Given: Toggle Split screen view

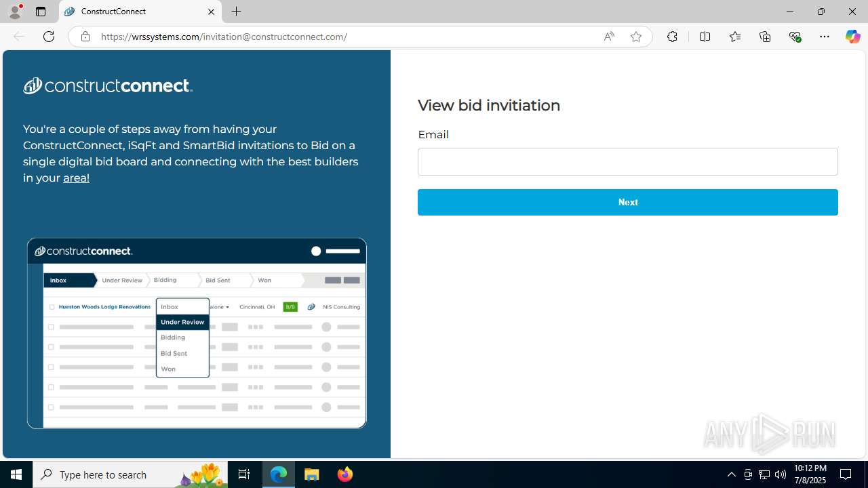Looking at the screenshot, I should point(705,37).
